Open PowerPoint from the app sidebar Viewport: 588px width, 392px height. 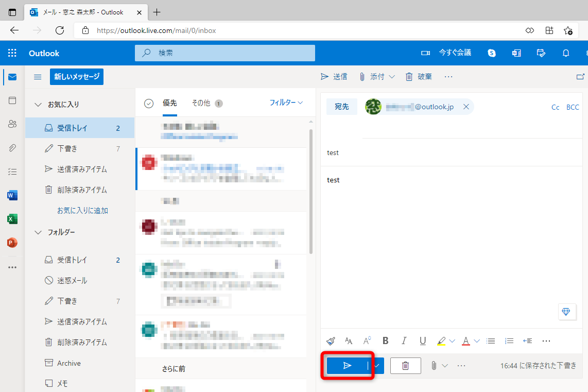(x=12, y=242)
